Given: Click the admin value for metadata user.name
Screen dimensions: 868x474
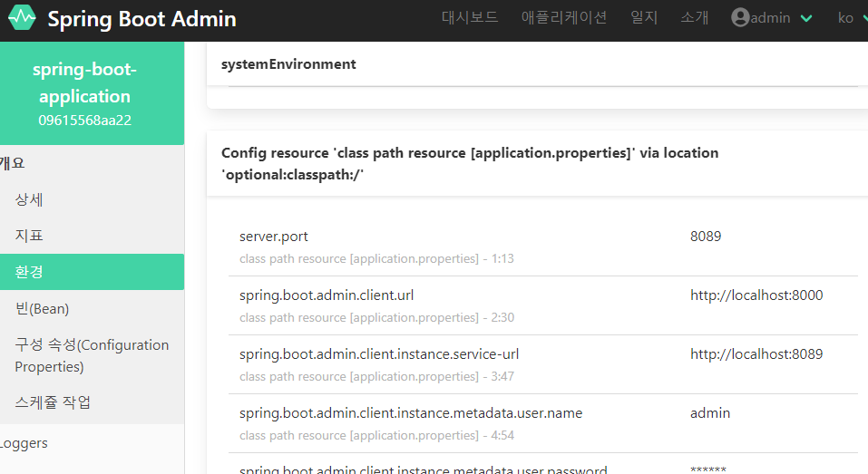Looking at the screenshot, I should point(709,413).
